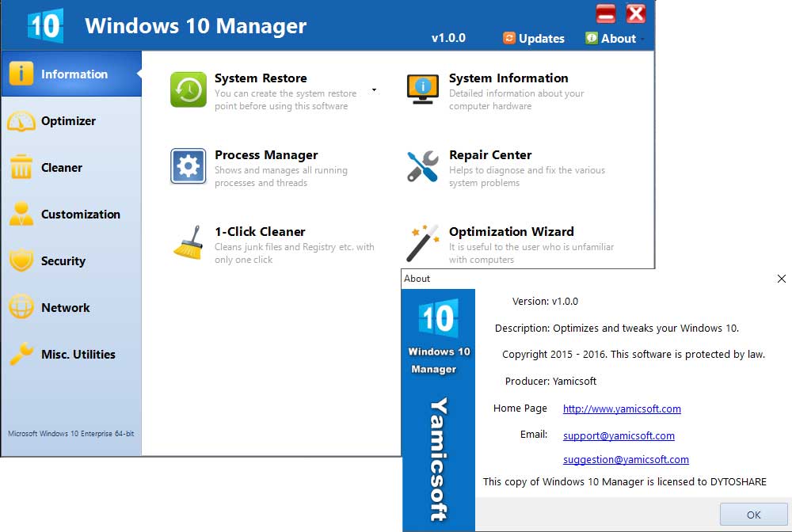The height and width of the screenshot is (532, 792).
Task: Close Windows 10 Manager with red X
Action: click(636, 13)
